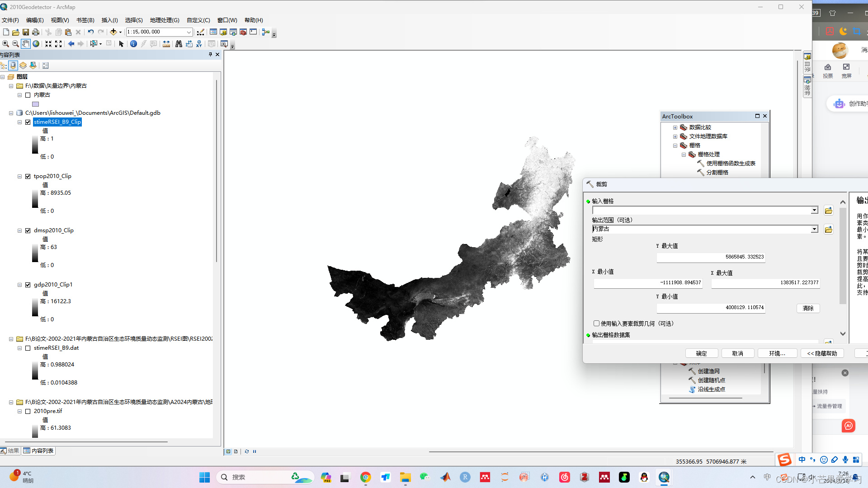
Task: Open the 地理处理(G) menu
Action: (x=165, y=20)
